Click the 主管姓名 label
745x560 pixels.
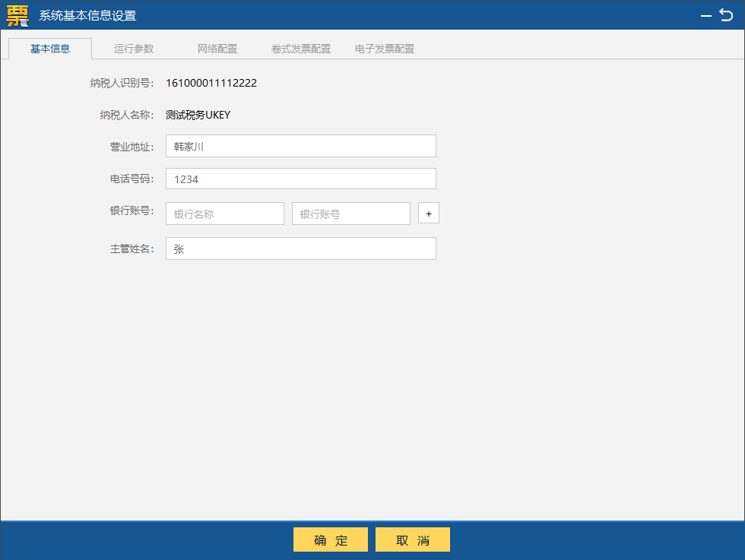click(132, 249)
